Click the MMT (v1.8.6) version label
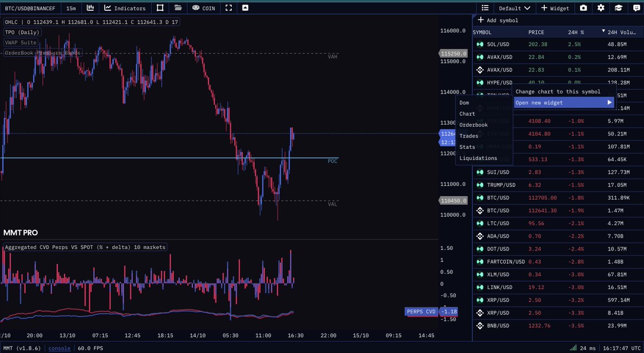The width and height of the screenshot is (644, 353). (x=21, y=348)
